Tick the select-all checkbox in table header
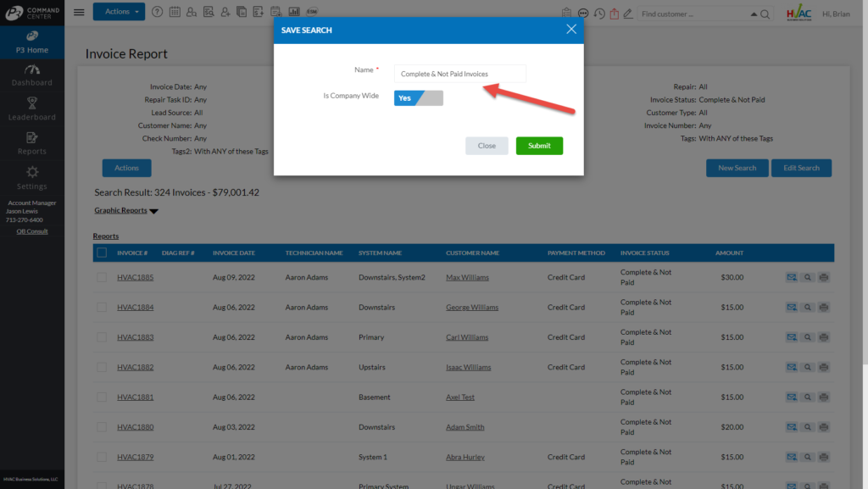 tap(102, 253)
